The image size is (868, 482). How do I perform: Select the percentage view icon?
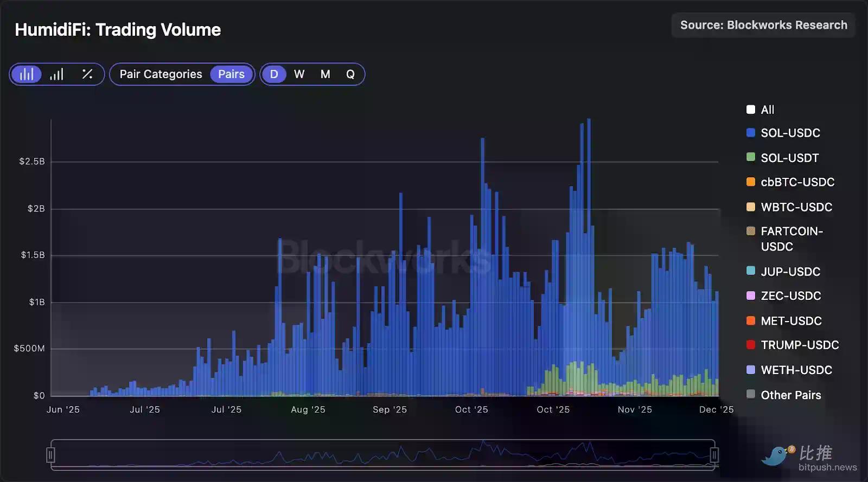pos(87,74)
